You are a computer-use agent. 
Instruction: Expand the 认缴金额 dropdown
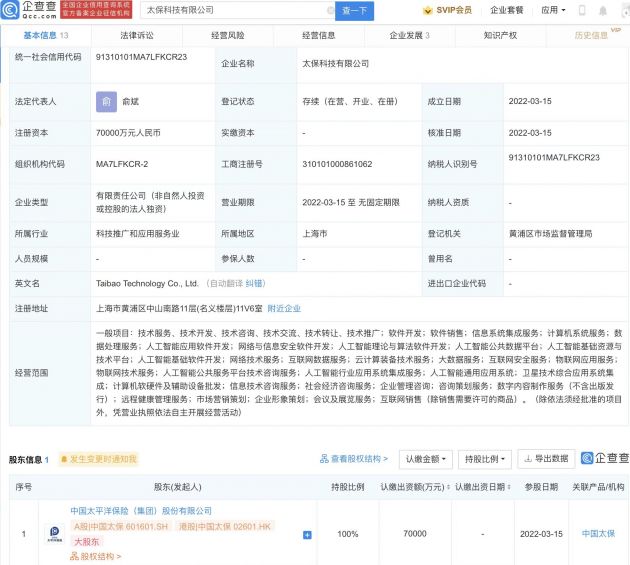(426, 459)
